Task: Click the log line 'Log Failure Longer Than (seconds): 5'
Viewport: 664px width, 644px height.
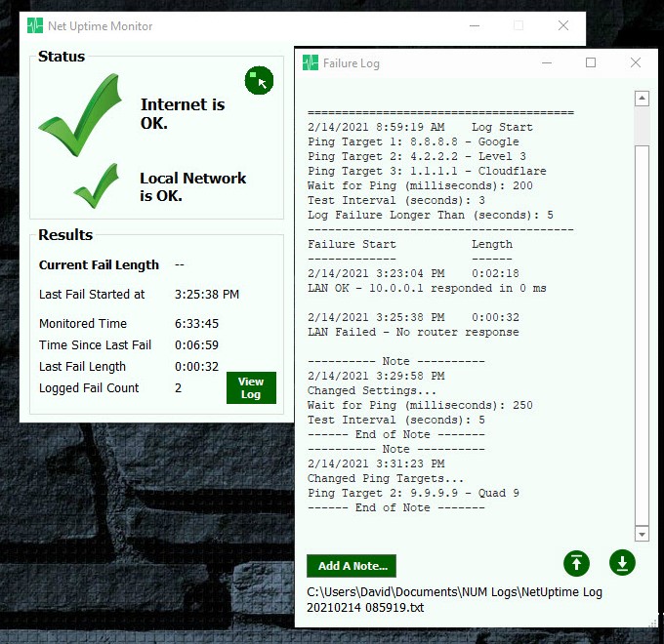Action: [x=431, y=215]
